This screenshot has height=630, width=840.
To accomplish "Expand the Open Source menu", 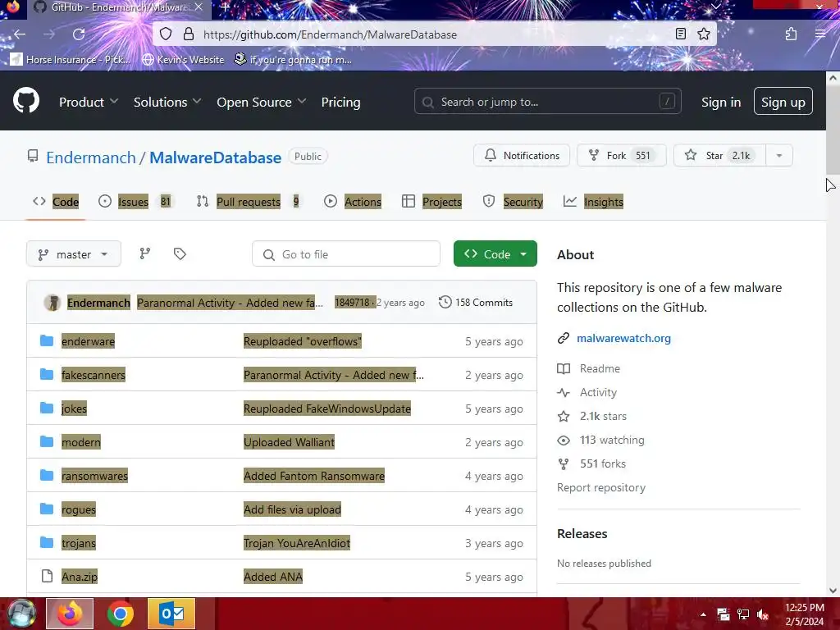I will tap(261, 102).
